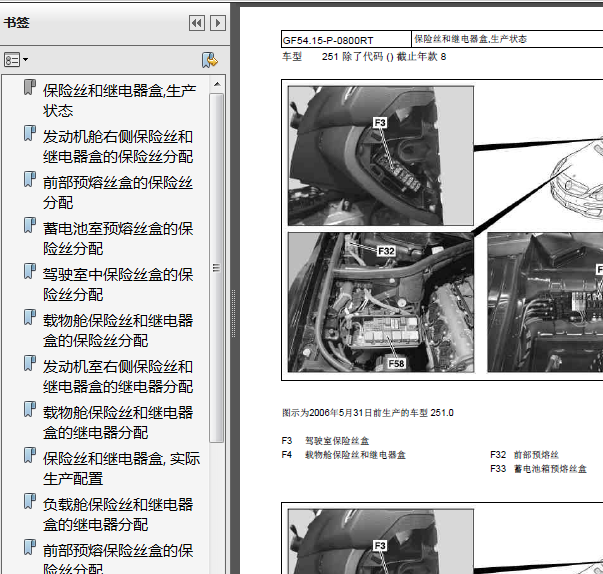
Task: Open bookmark 保险丝和继电器盒, 实际生产配置
Action: point(121,468)
